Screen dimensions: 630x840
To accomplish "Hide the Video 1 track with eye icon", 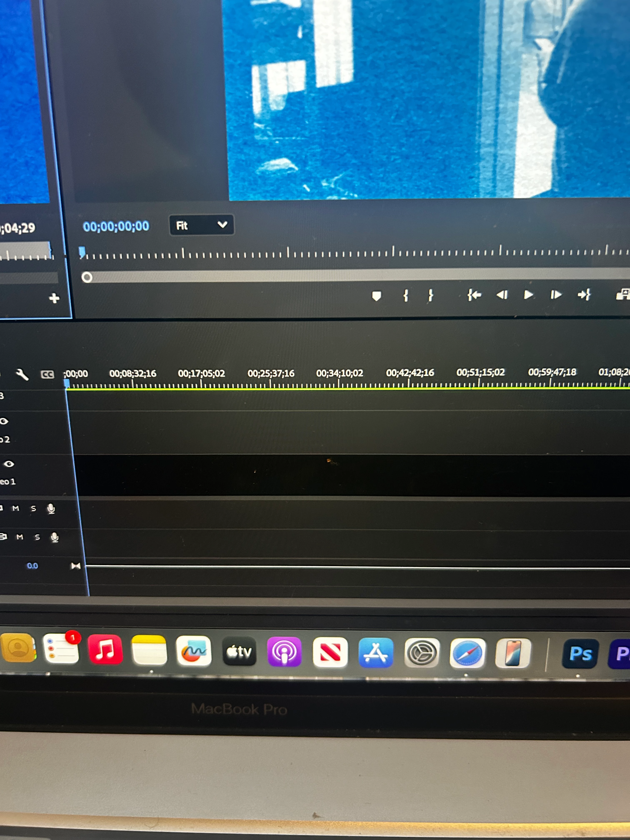I will click(9, 464).
